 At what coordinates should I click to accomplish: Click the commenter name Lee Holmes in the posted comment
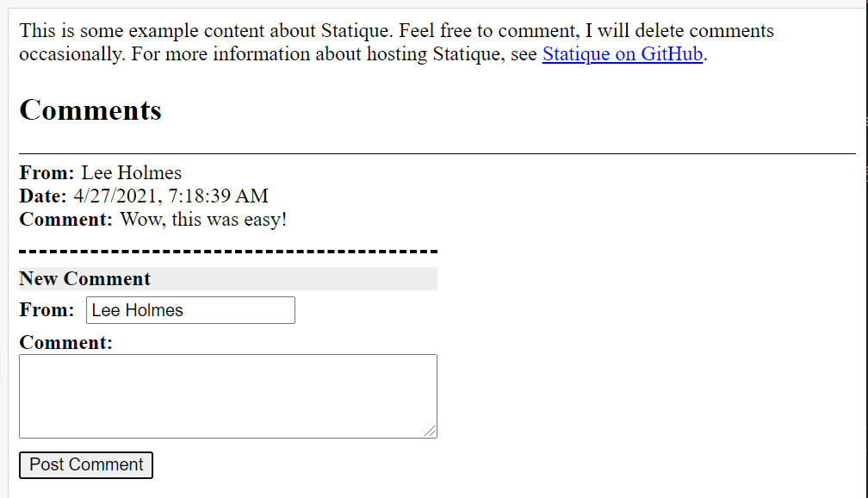[x=131, y=173]
